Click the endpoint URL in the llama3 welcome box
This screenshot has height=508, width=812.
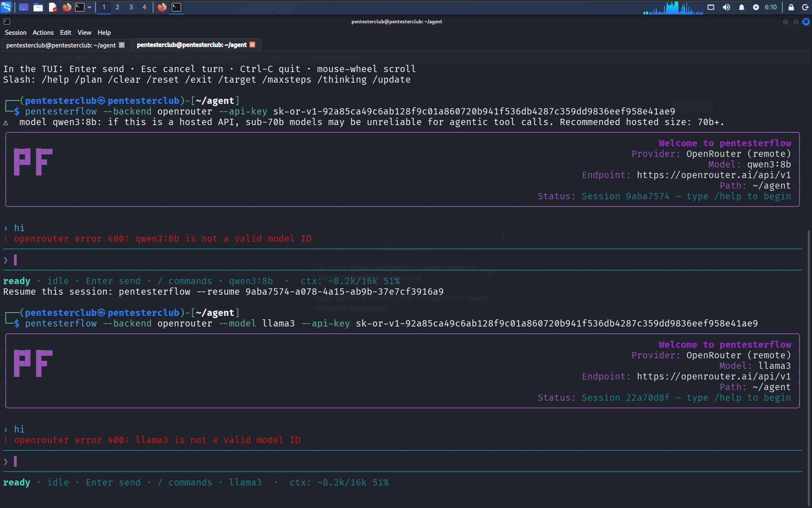pyautogui.click(x=714, y=377)
